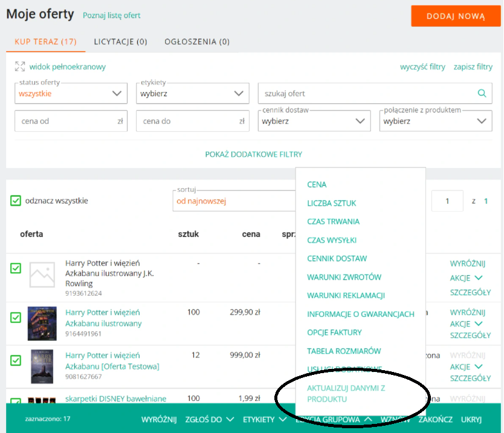Click the Oferta Testowa book cover thumbnail
The width and height of the screenshot is (504, 433).
pyautogui.click(x=42, y=366)
